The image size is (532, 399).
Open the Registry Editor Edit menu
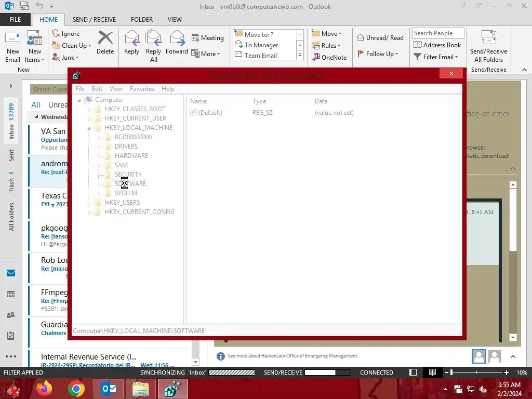(x=97, y=88)
